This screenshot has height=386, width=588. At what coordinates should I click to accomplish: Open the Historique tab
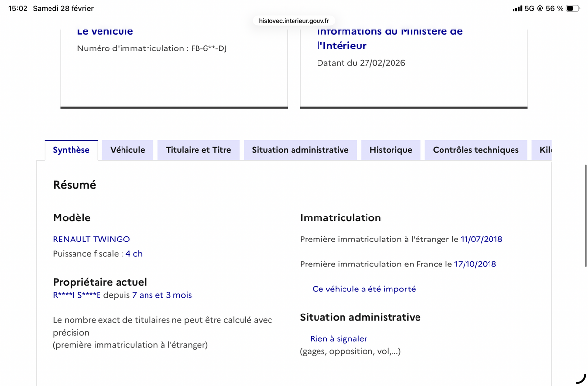point(391,150)
